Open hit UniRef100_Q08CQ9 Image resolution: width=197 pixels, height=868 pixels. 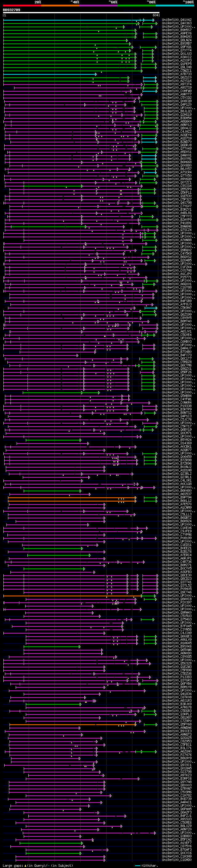point(177,101)
